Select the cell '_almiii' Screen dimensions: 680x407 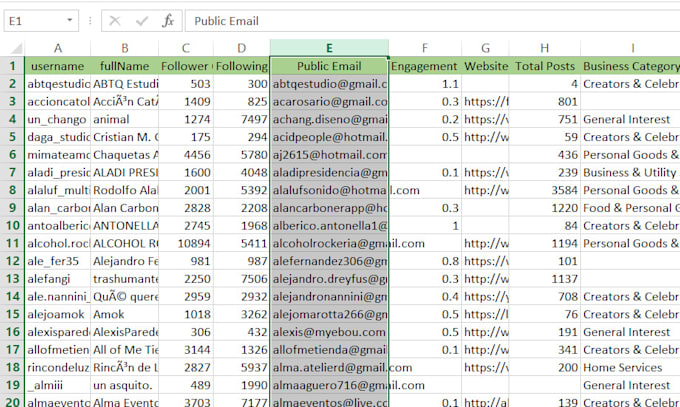tap(58, 385)
